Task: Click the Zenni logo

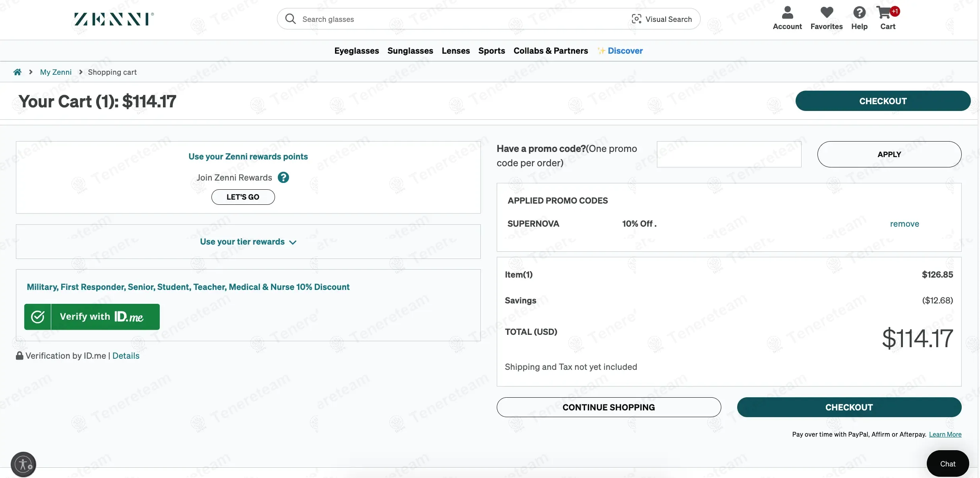Action: [114, 19]
